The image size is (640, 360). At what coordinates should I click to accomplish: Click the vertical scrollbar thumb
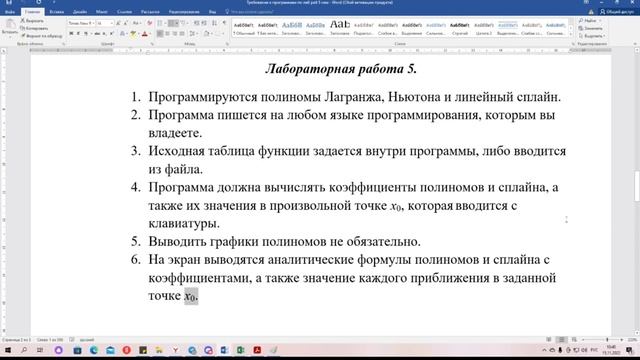pos(637,186)
